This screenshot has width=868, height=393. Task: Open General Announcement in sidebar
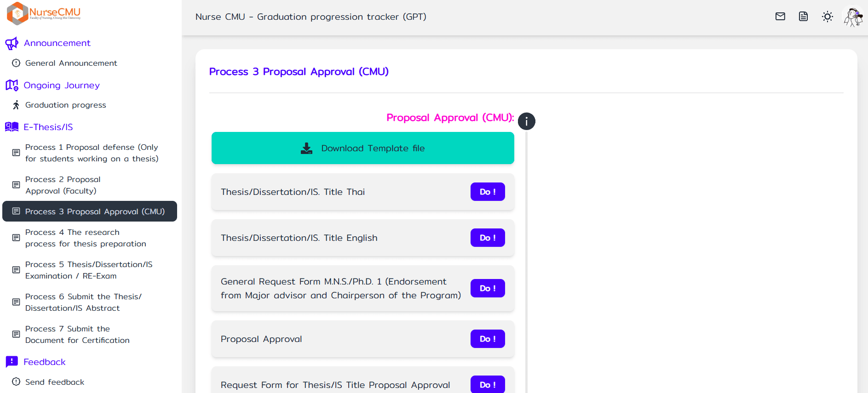[x=71, y=63]
